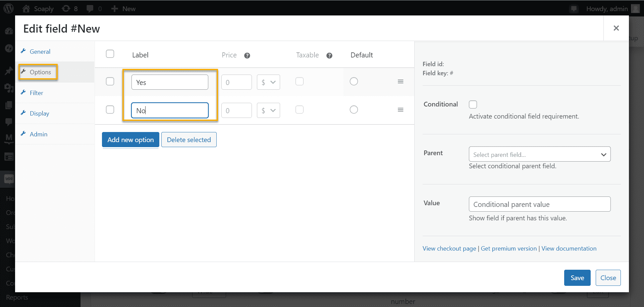
Task: Open the WordPress logo menu
Action: pyautogui.click(x=8, y=8)
